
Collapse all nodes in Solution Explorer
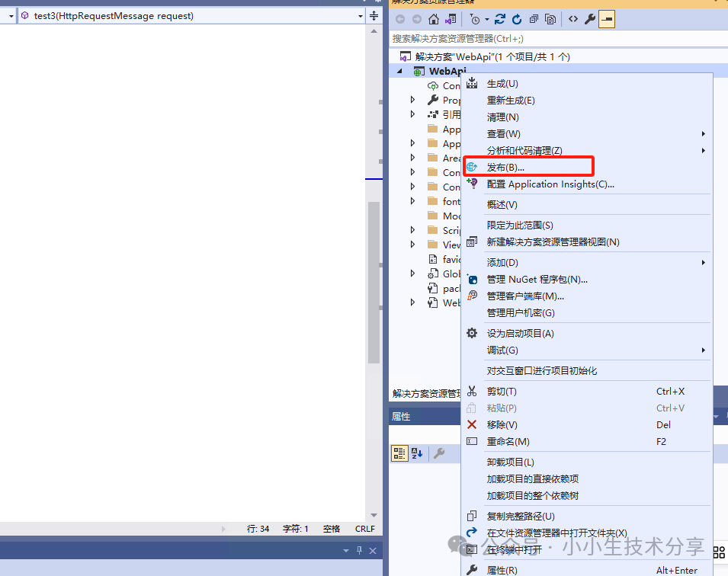click(x=534, y=19)
